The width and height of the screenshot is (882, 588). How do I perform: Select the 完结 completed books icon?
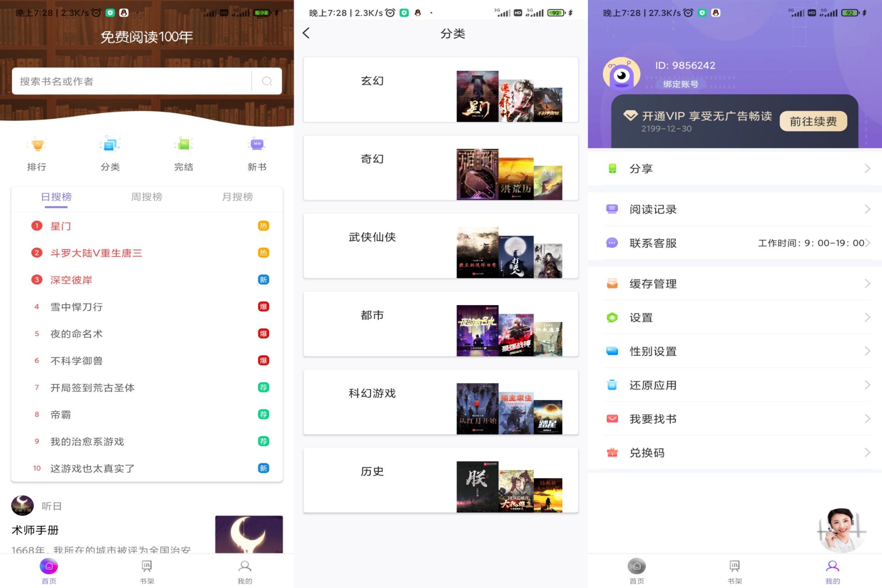coord(183,152)
